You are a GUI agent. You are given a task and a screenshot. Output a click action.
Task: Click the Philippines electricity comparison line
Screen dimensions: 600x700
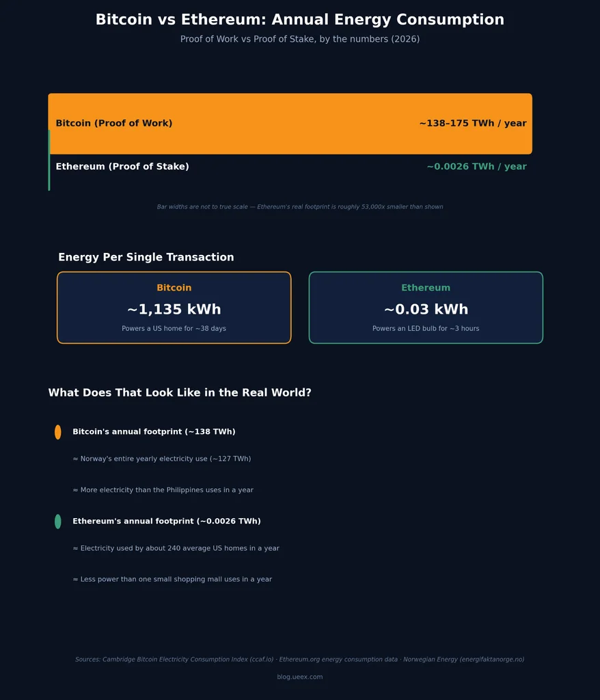[163, 489]
